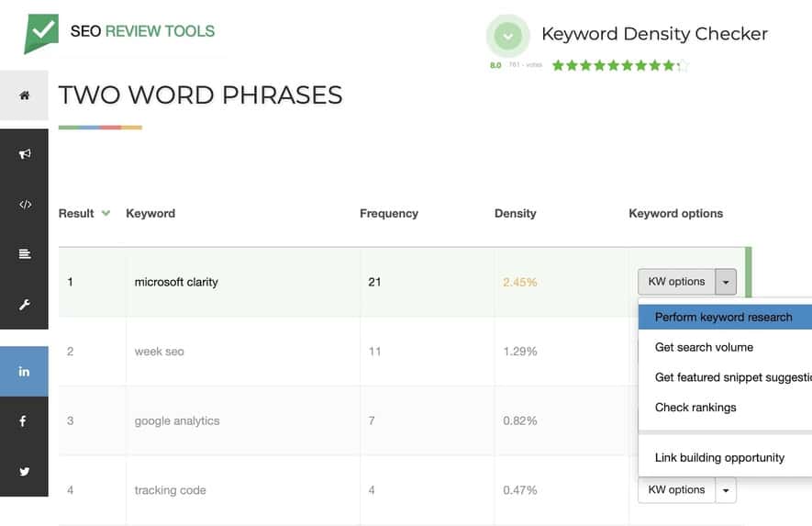Image resolution: width=812 pixels, height=526 pixels.
Task: Click the SEO Review Tools checkmark logo
Action: click(x=41, y=33)
